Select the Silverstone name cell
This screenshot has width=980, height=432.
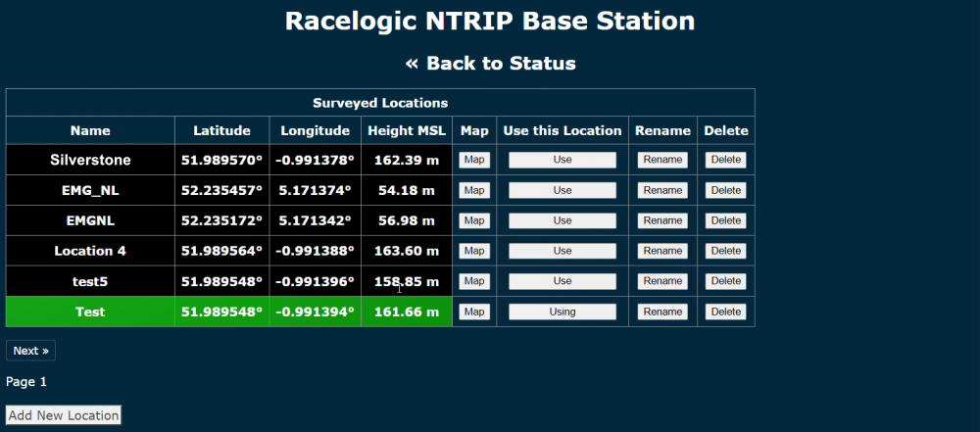pyautogui.click(x=90, y=160)
